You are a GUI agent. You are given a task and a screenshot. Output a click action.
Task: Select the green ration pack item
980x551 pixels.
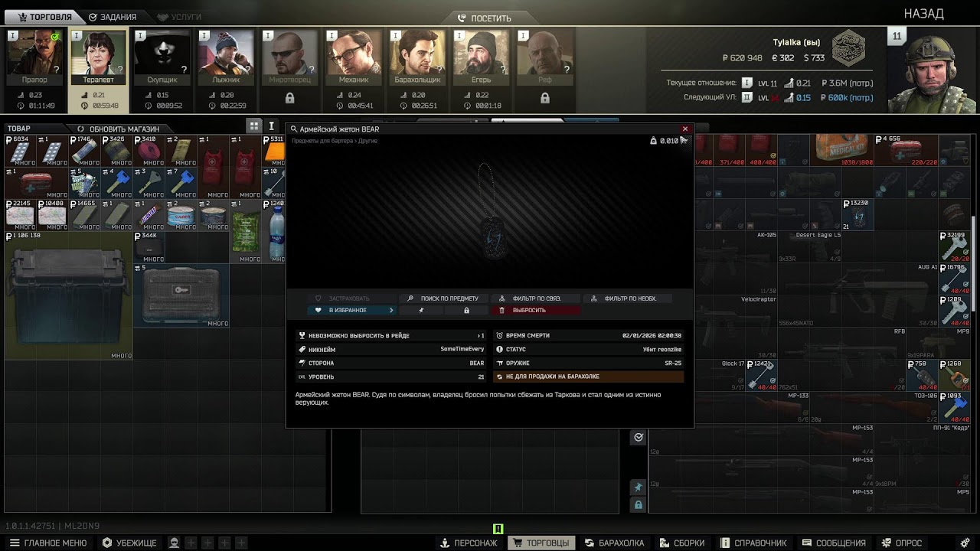point(246,231)
